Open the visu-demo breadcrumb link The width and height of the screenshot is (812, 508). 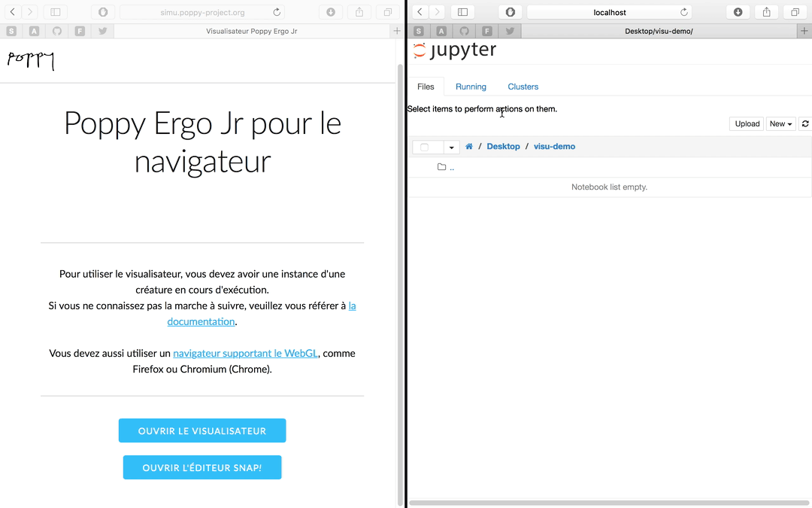[555, 147]
